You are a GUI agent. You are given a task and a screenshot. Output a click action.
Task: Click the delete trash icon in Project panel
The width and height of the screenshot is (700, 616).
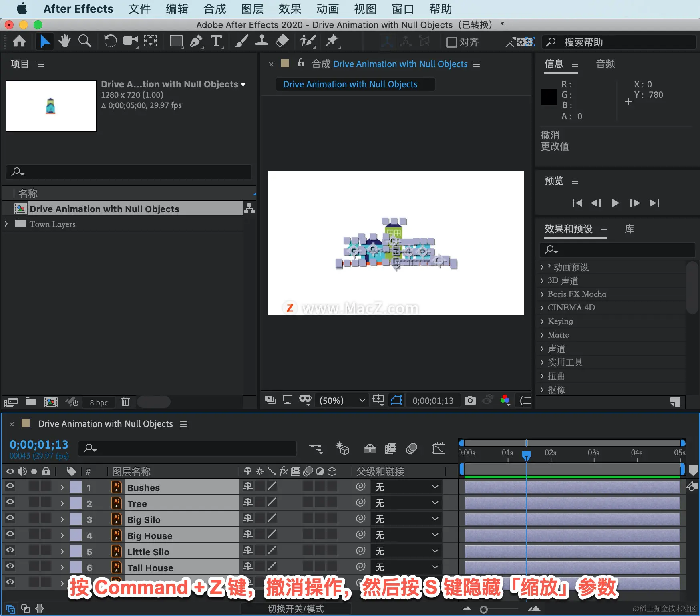125,401
